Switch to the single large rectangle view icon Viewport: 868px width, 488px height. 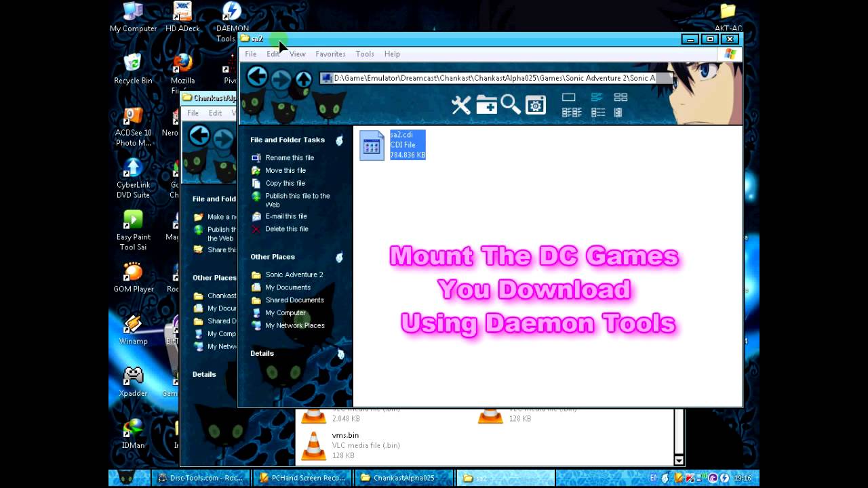[x=569, y=98]
